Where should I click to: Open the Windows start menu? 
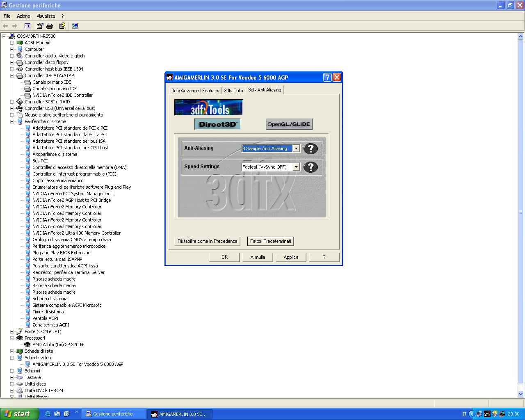click(x=19, y=414)
